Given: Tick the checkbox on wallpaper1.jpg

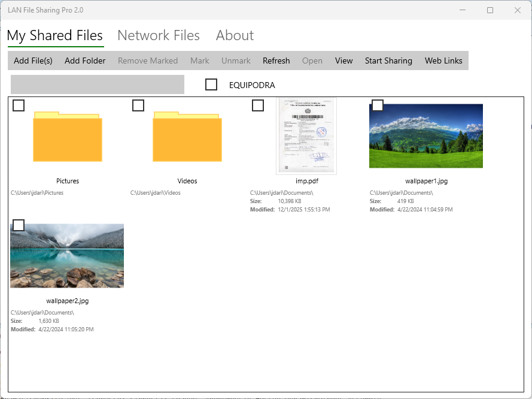Looking at the screenshot, I should pyautogui.click(x=378, y=105).
